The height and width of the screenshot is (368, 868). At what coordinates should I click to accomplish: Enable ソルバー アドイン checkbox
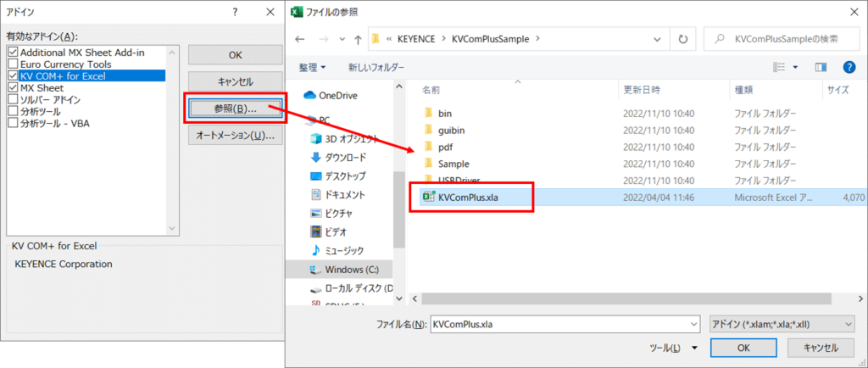(14, 99)
